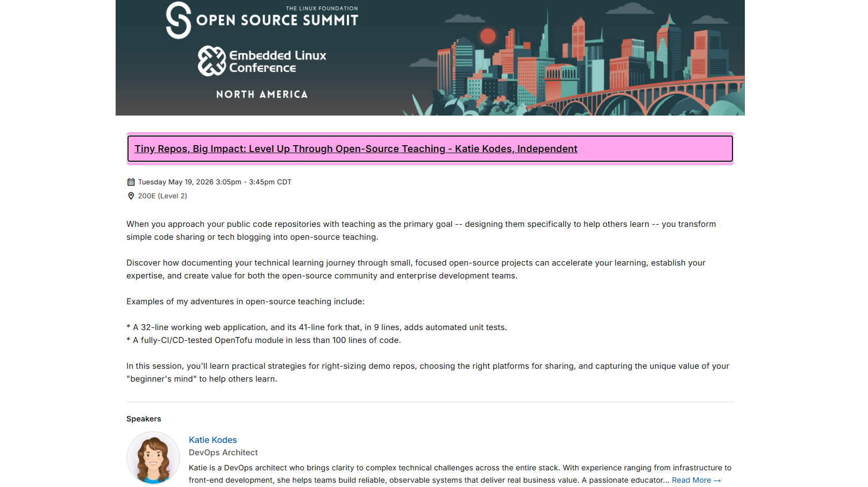Click the red sun in the banner illustration

point(488,36)
